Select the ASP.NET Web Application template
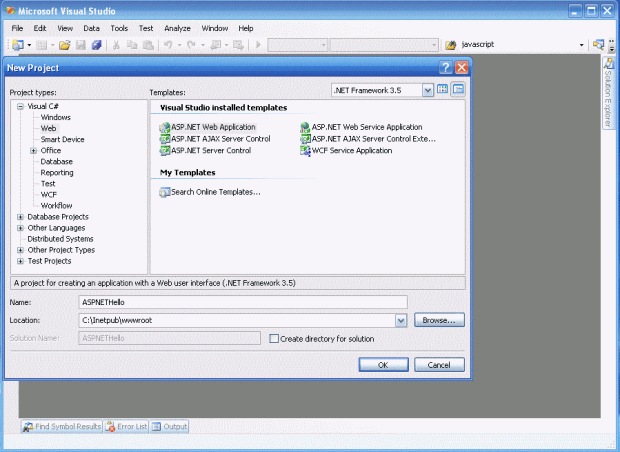620x452 pixels. tap(208, 127)
